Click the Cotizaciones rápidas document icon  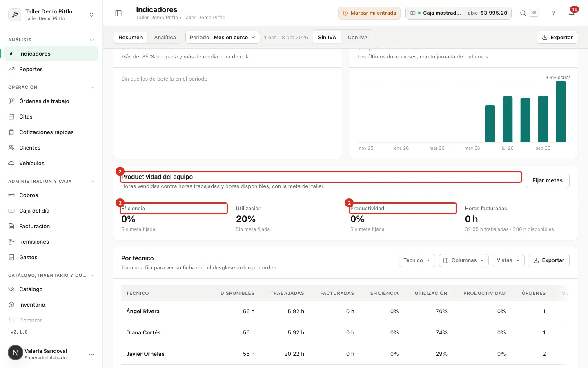[x=11, y=132]
